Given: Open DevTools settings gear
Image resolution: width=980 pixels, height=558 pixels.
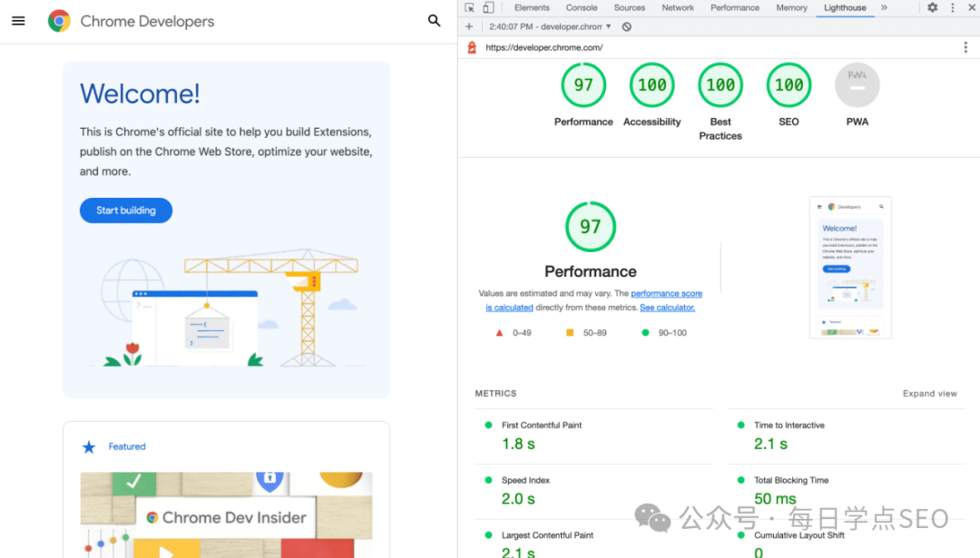Looking at the screenshot, I should pos(932,7).
